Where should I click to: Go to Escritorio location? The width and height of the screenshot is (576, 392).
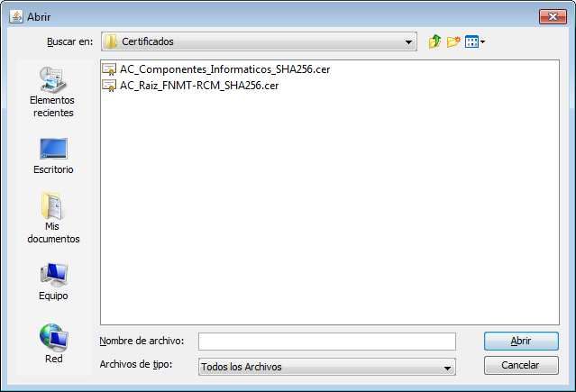(x=53, y=156)
